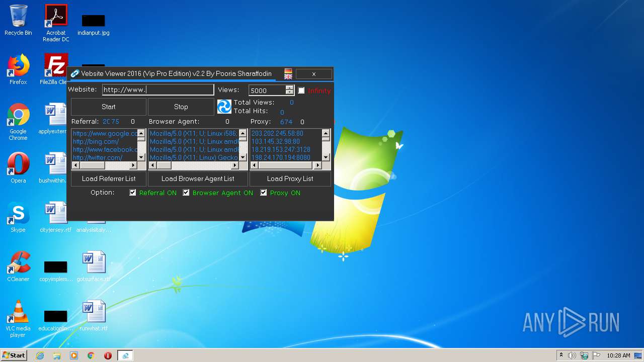Select the https://www.google referral entry

105,134
